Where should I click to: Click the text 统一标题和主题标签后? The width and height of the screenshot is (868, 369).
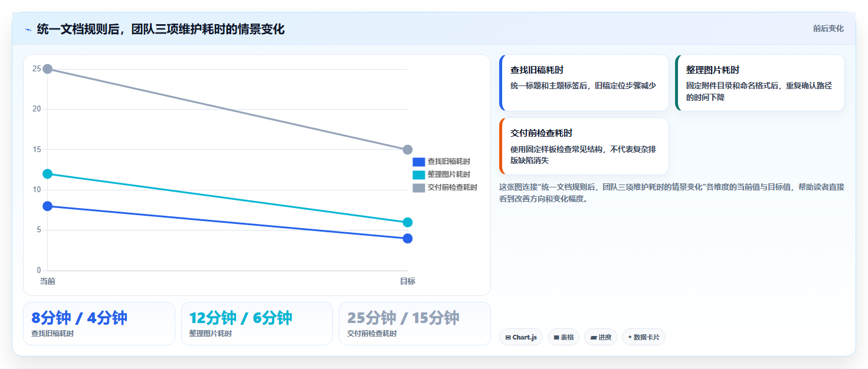(550, 85)
